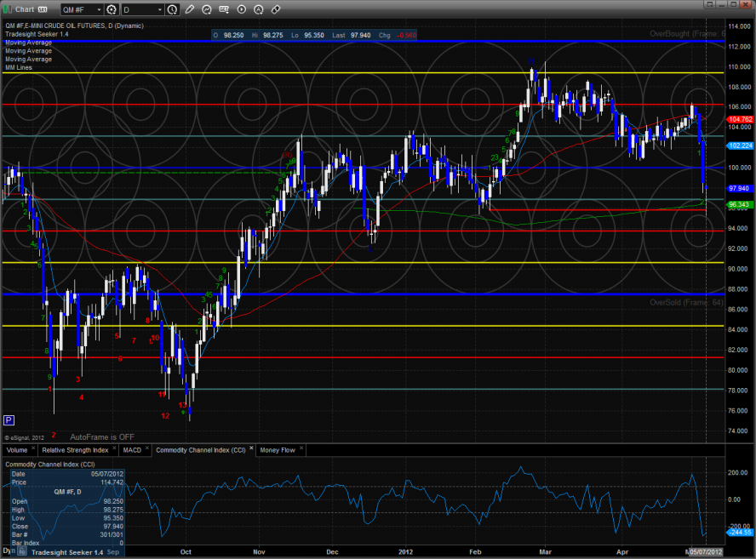Select the MACD indicator tab
This screenshot has height=559, width=756.
132,449
